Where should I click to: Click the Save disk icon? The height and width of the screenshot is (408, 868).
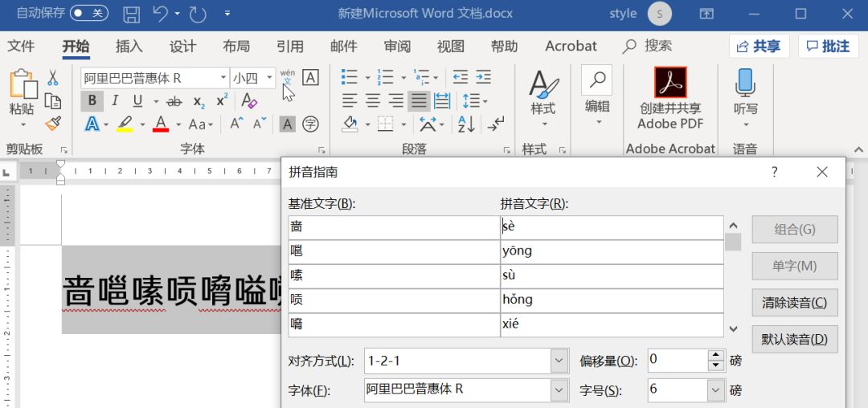[x=132, y=14]
